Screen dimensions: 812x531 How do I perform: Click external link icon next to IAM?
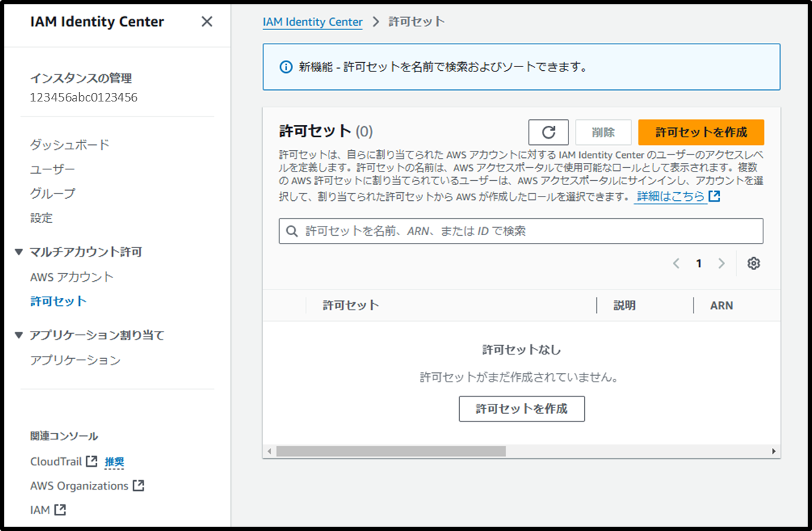pos(60,510)
